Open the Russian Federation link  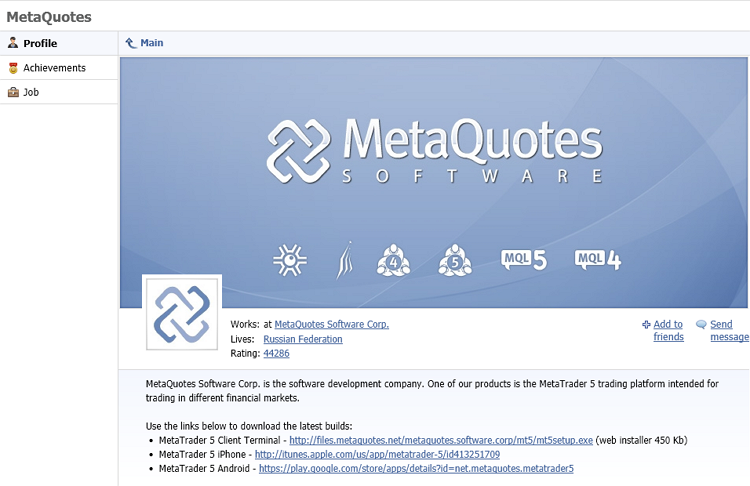[x=303, y=339]
